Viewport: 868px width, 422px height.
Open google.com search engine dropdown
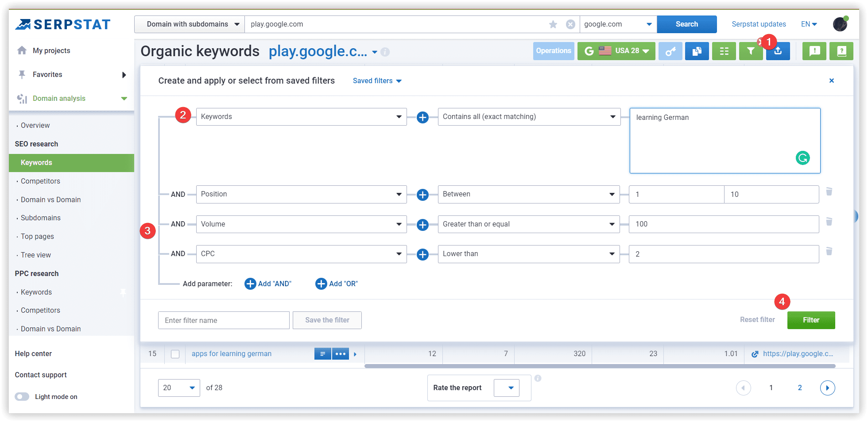tap(618, 24)
